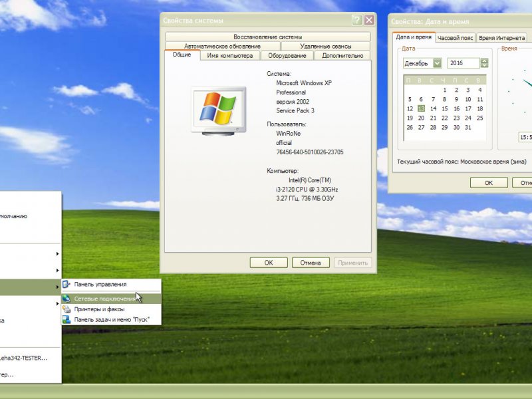
Task: Decrease the year with the down arrow
Action: (484, 65)
